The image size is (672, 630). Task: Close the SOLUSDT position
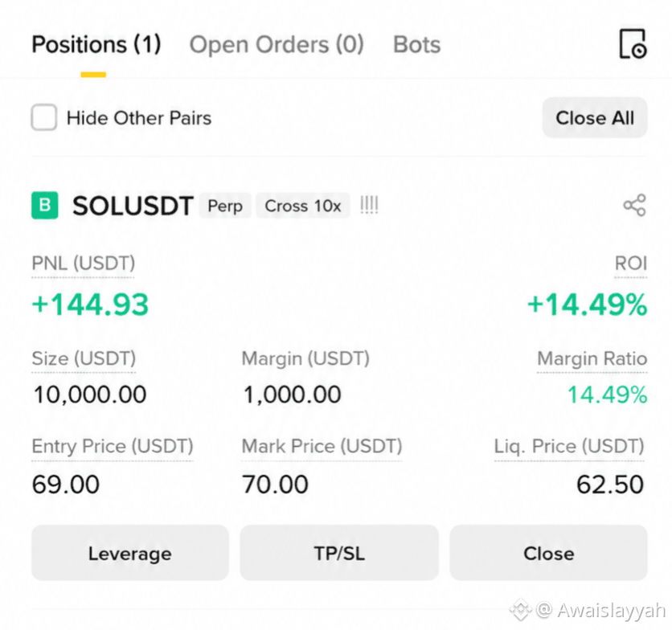[x=548, y=553]
